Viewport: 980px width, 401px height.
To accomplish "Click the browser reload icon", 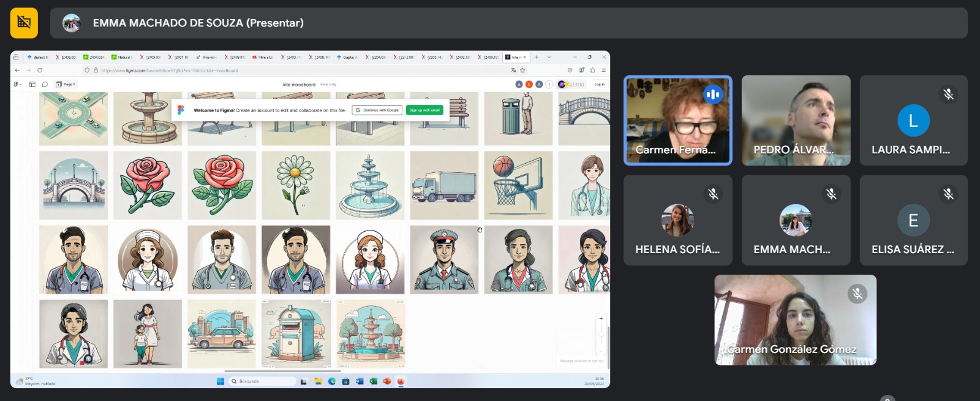I will pos(40,71).
